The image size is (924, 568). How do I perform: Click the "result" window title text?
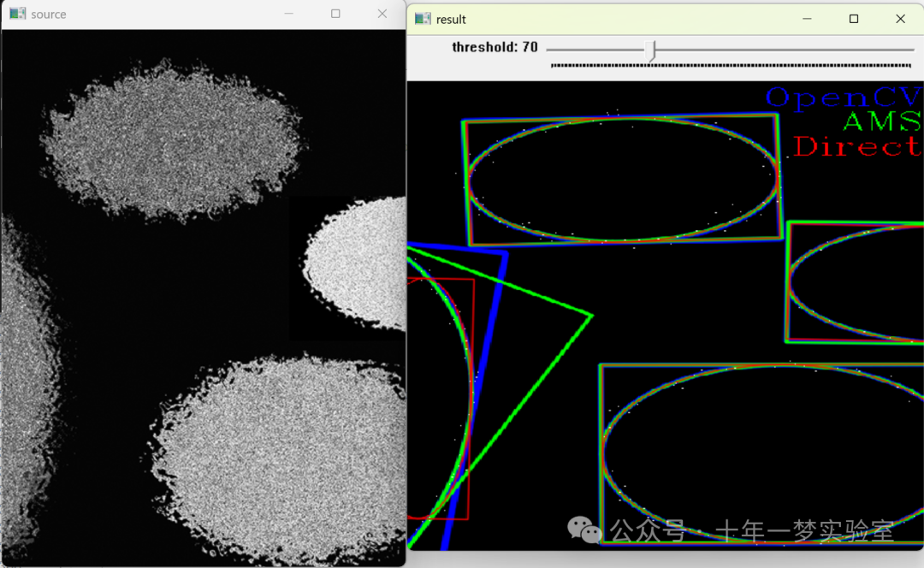[x=451, y=20]
